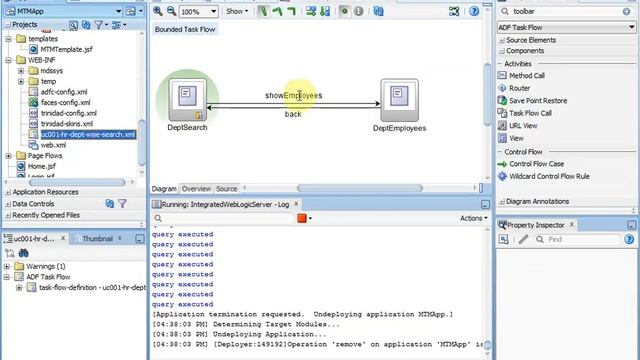Open the log Actions menu
This screenshot has width=640, height=360.
[x=473, y=218]
